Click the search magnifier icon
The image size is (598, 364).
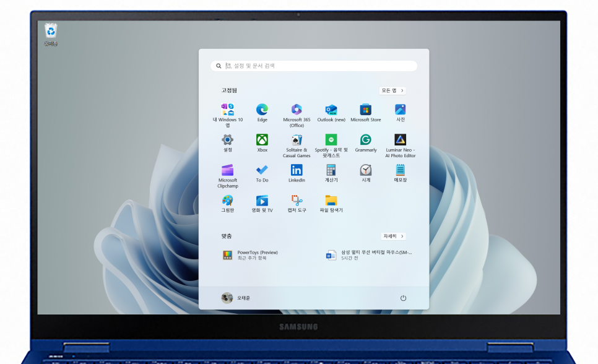pos(219,66)
